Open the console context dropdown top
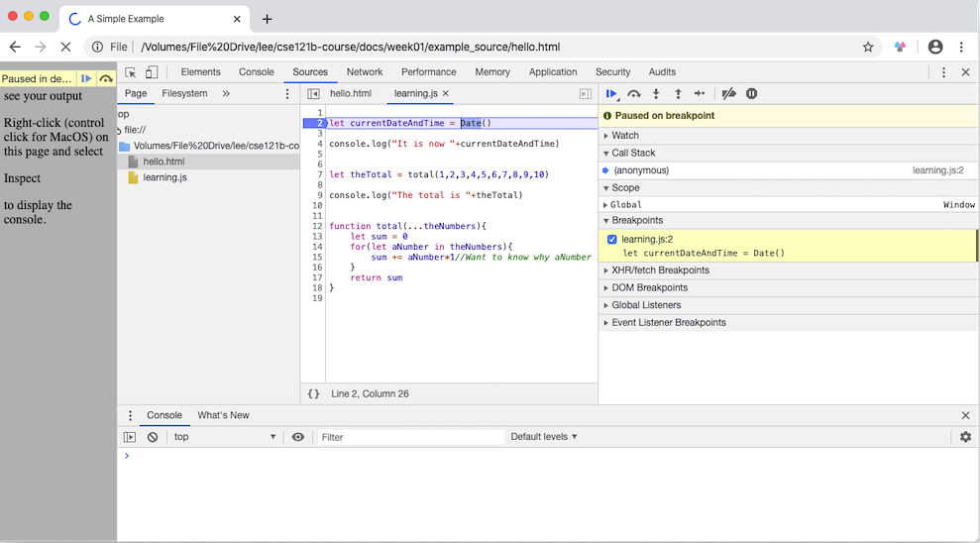The height and width of the screenshot is (543, 980). [224, 437]
